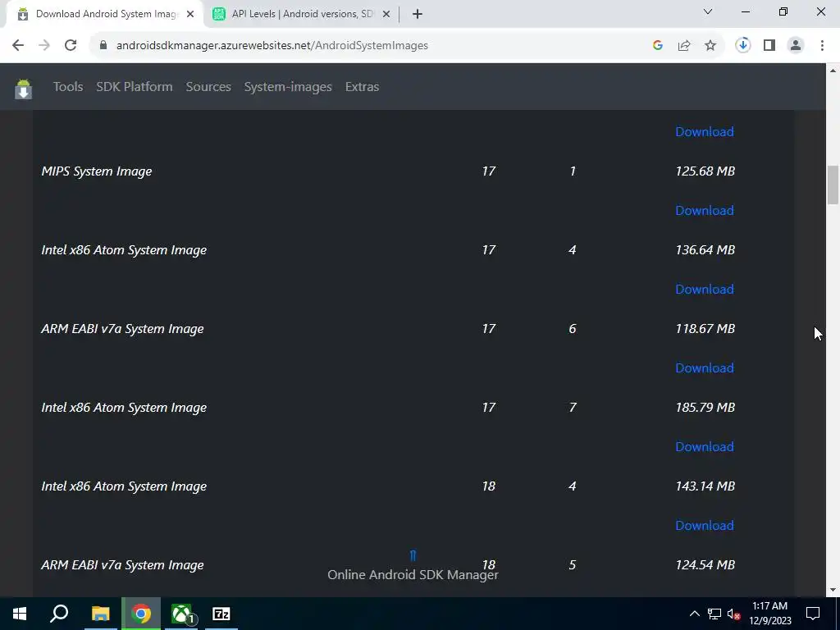
Task: Open taskbar search
Action: pyautogui.click(x=59, y=614)
